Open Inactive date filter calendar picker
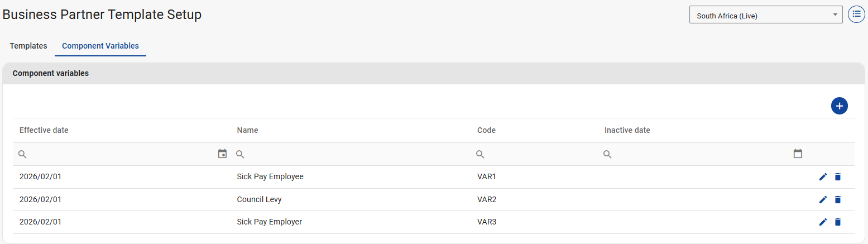Screen dimensions: 868x244 (x=798, y=154)
